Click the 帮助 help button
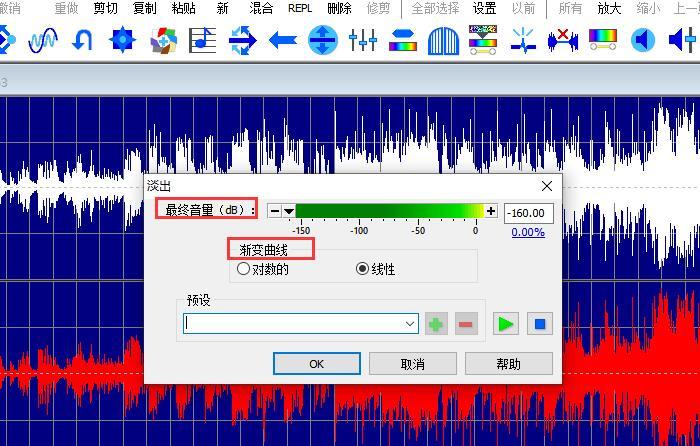 pos(508,364)
